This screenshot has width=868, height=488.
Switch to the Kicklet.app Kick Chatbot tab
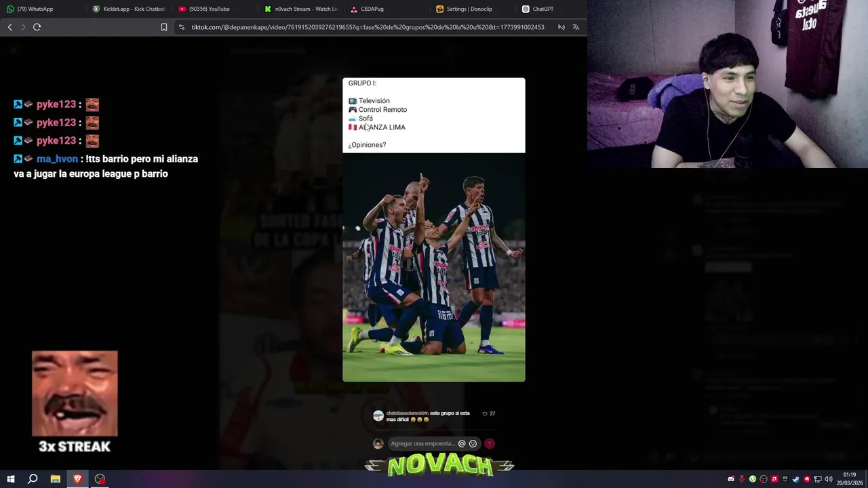129,9
